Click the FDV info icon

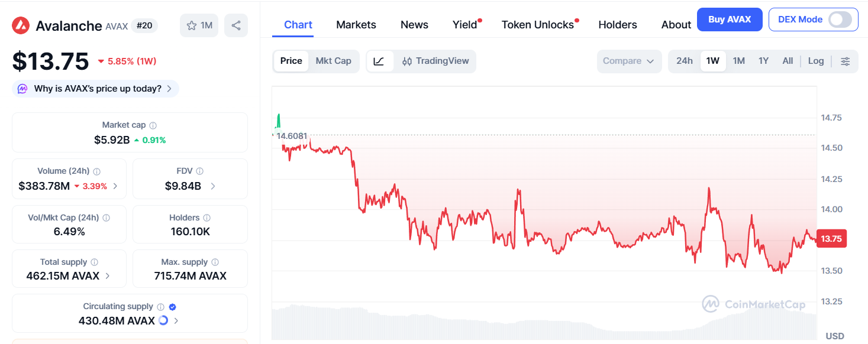click(200, 171)
